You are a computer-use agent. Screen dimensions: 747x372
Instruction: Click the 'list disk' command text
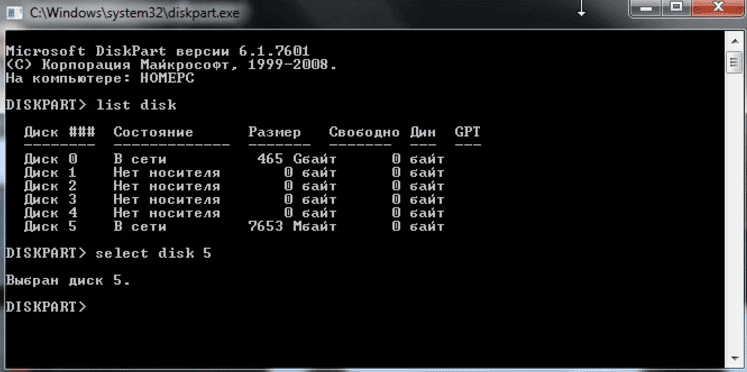pyautogui.click(x=136, y=105)
